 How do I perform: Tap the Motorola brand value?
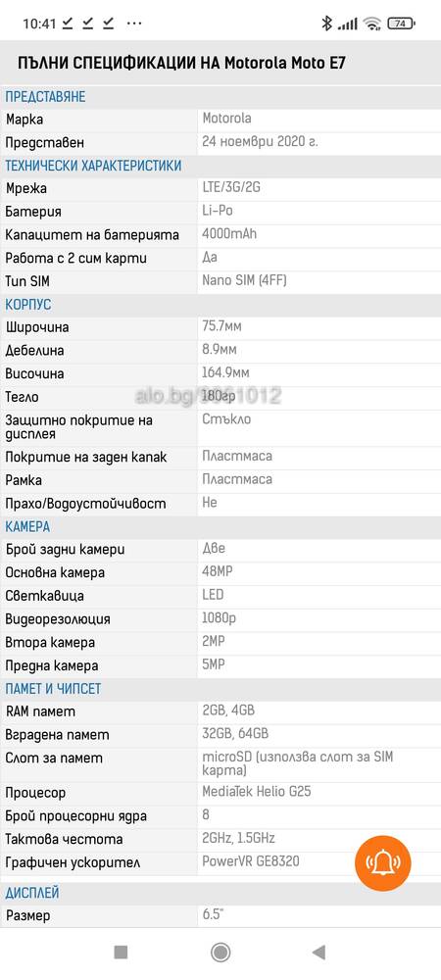pos(226,119)
